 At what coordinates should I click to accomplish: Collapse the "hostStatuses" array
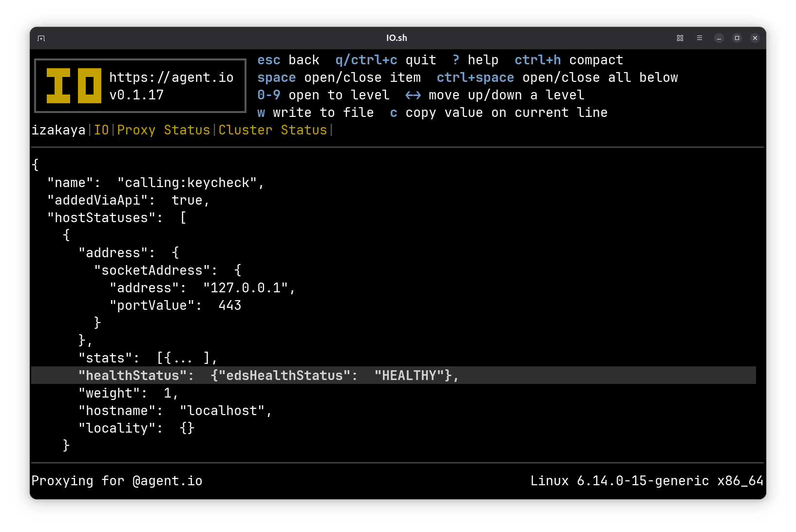(117, 218)
